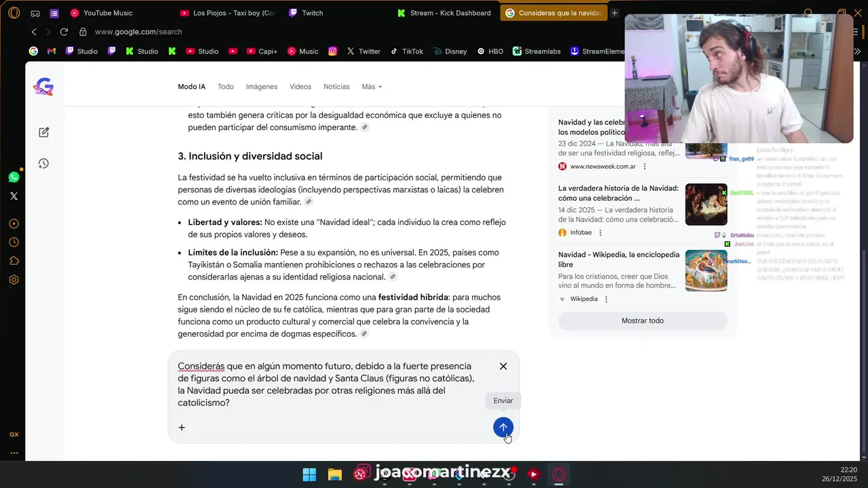Open the Opera sidebar settings gear
868x488 pixels.
tap(14, 280)
